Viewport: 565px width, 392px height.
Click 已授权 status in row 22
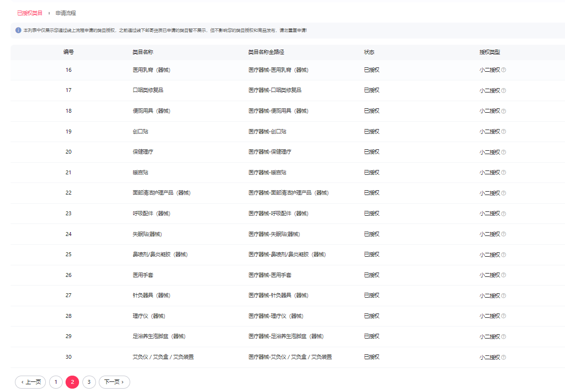pos(372,193)
